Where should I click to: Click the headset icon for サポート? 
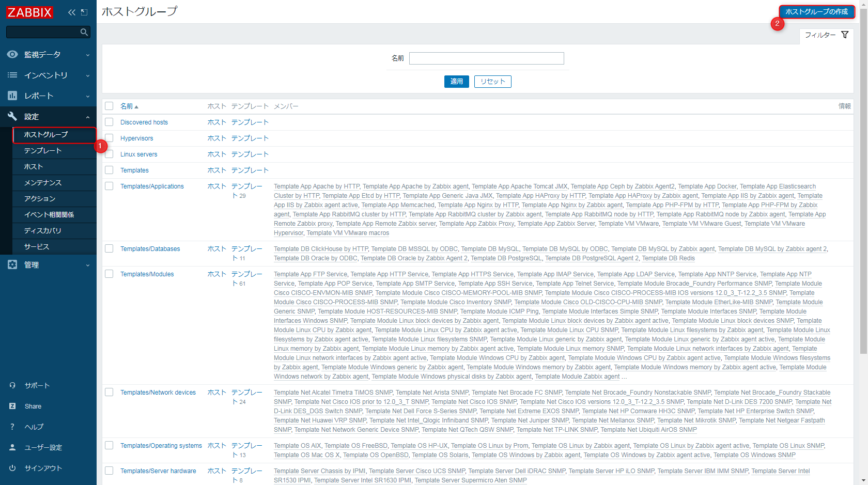point(12,385)
